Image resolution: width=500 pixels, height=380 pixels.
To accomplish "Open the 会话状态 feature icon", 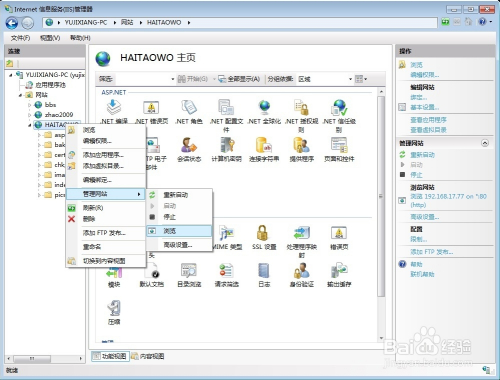I will [x=189, y=145].
